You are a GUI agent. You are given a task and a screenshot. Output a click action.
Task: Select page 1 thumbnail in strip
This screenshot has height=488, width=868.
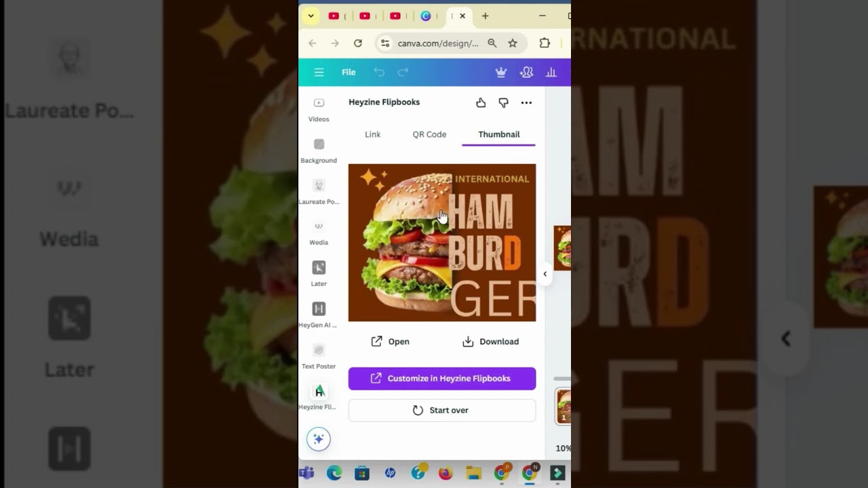pos(563,407)
